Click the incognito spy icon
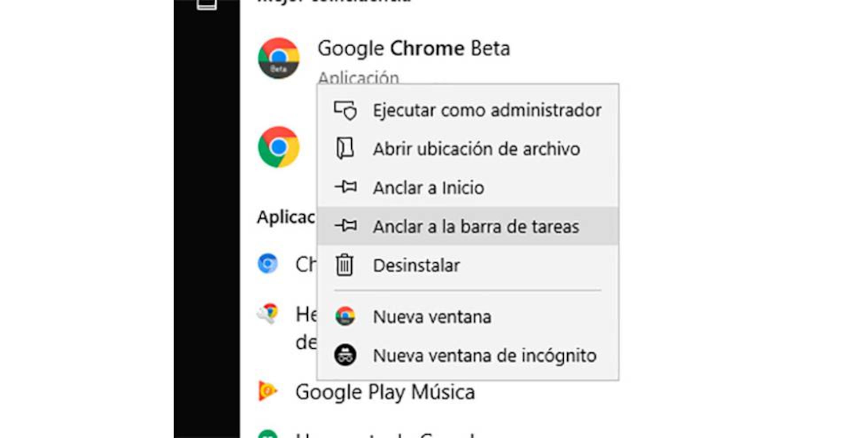 345,355
